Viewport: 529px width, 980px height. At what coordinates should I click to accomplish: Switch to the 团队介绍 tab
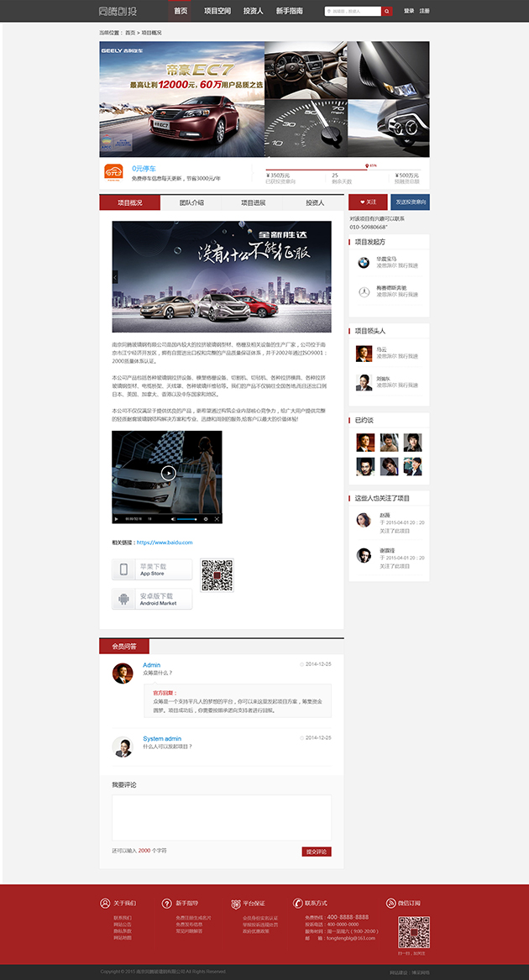191,203
